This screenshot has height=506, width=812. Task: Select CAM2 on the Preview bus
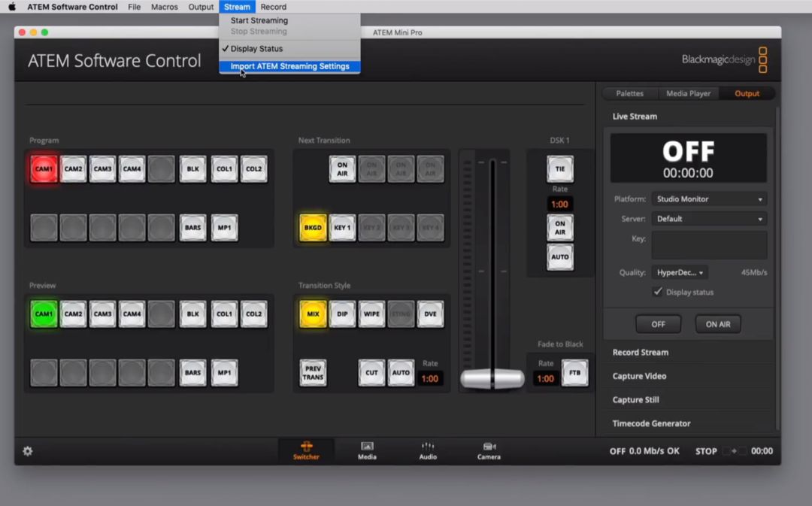(x=73, y=314)
